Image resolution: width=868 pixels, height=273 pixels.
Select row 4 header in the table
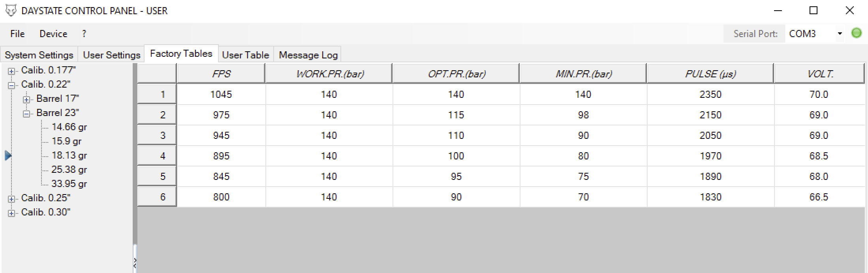[x=157, y=156]
